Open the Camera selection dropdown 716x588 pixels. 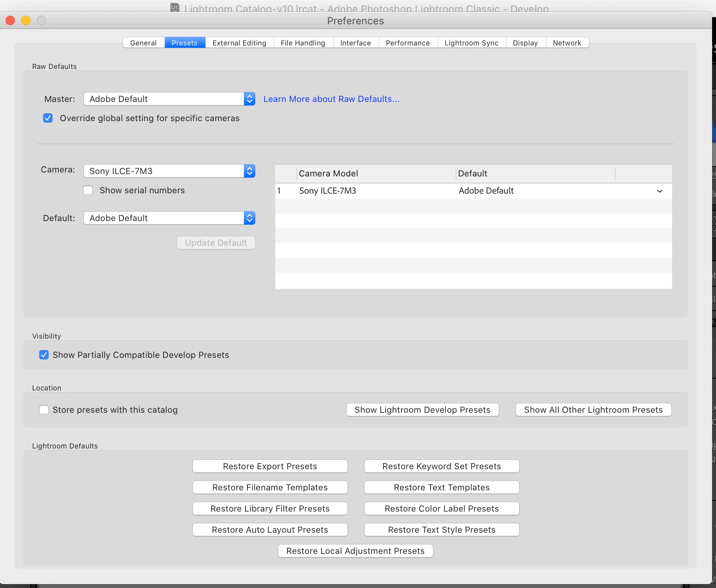click(x=169, y=171)
